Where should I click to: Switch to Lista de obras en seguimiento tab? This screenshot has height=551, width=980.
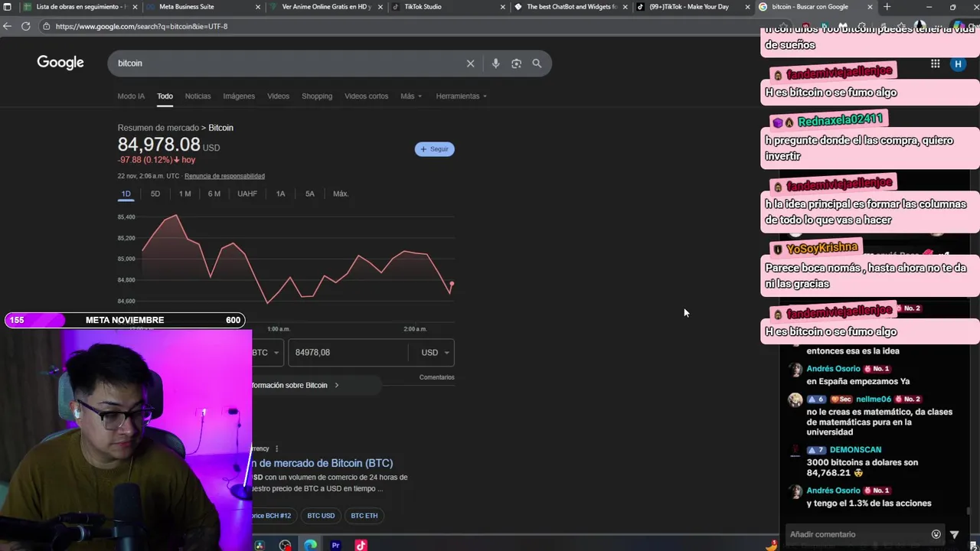tap(80, 7)
